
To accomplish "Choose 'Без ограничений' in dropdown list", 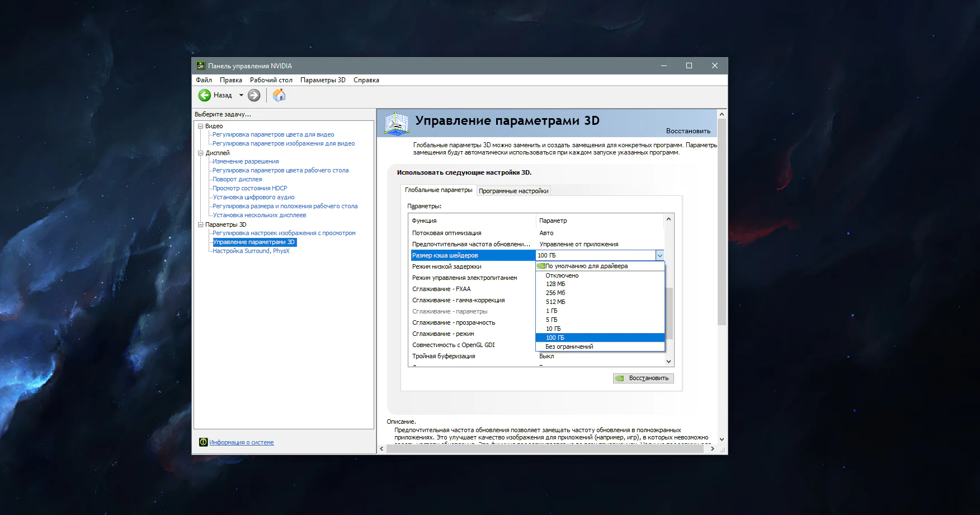I will (x=569, y=347).
